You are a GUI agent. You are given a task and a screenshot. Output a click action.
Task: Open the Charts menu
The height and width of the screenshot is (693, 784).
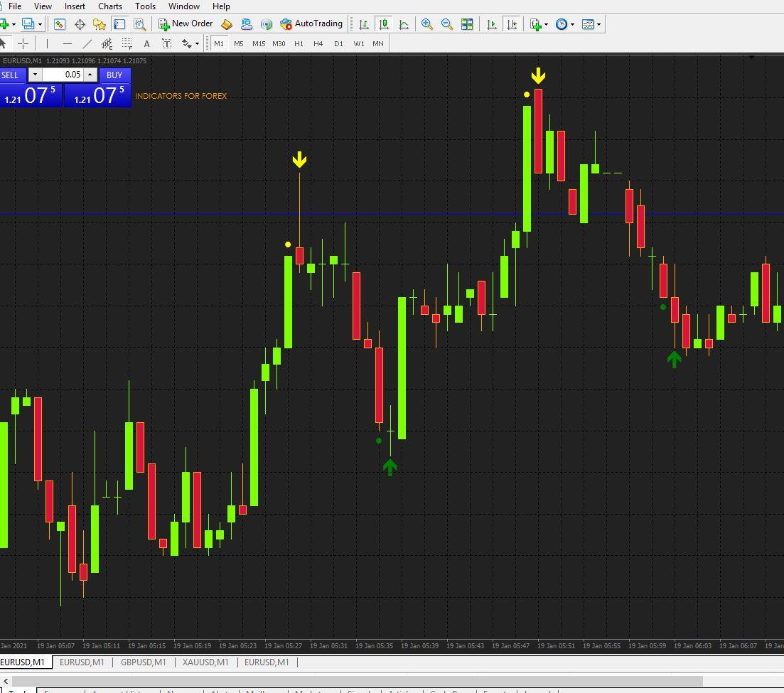[110, 6]
